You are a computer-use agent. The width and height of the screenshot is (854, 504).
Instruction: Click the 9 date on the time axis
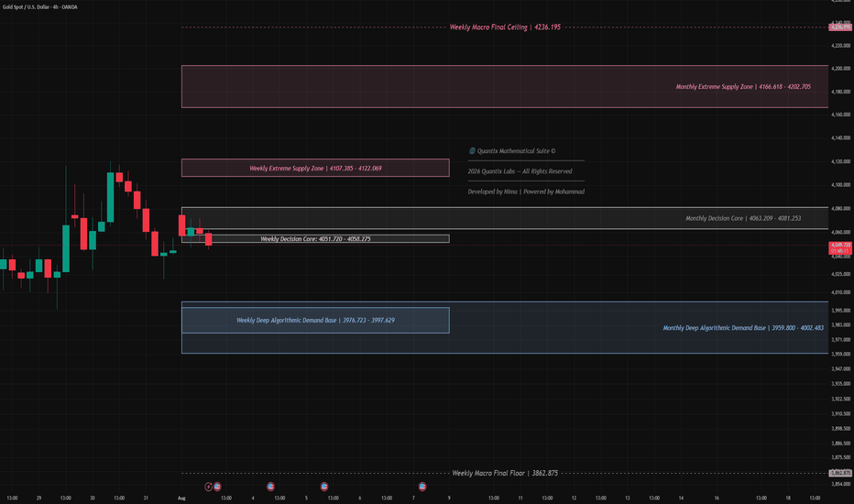449,498
